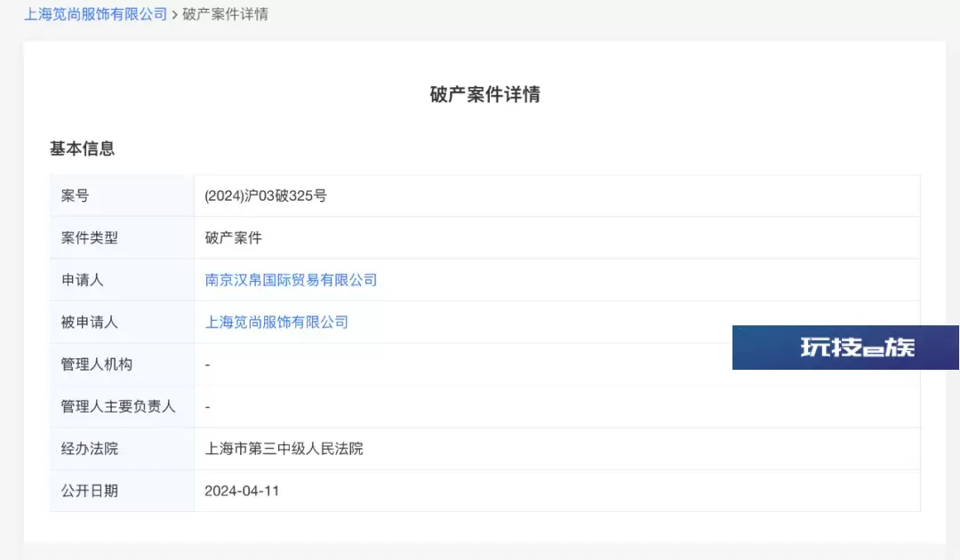Click the dash value for 管理人机构
Viewport: 960px width, 560px height.
[207, 364]
